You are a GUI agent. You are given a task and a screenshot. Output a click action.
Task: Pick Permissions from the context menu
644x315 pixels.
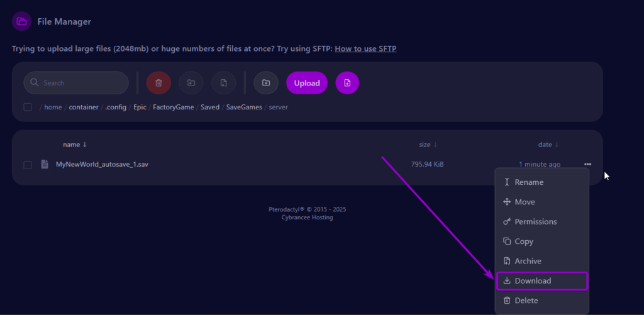pos(535,222)
